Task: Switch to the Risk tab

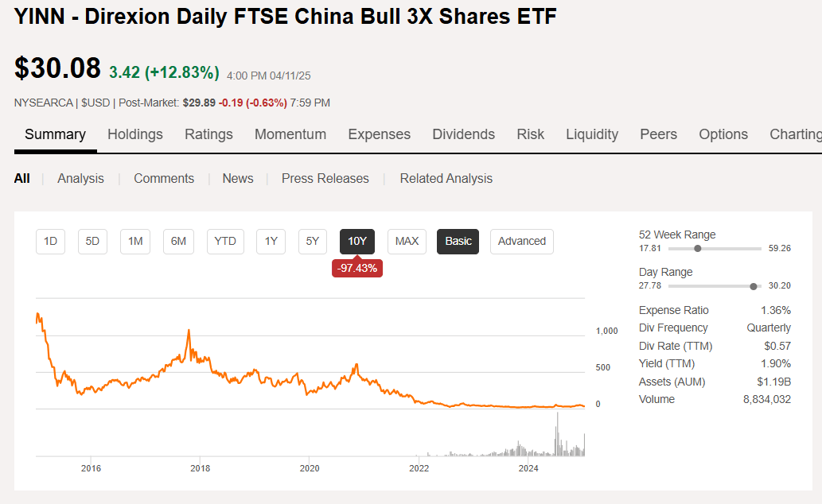Action: (x=530, y=134)
